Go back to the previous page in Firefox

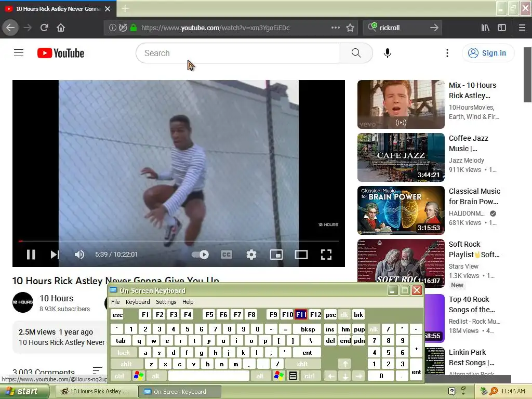click(x=10, y=28)
